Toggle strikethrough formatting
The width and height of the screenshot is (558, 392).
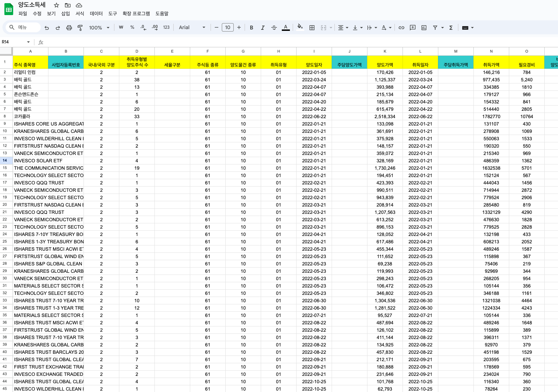point(274,28)
